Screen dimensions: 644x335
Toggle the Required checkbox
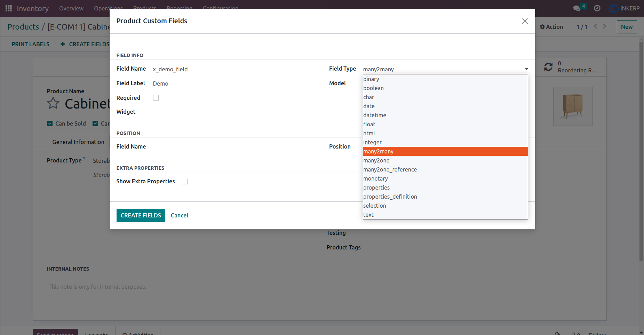156,98
